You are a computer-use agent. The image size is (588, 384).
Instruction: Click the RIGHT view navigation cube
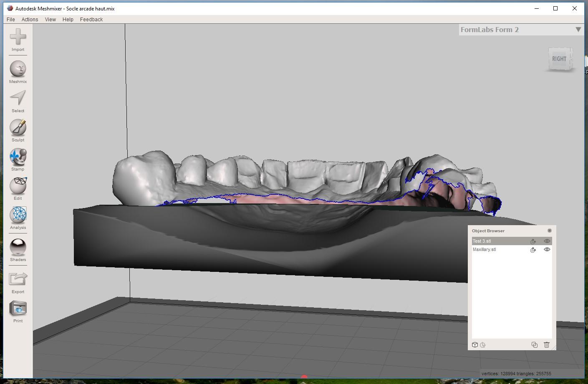pyautogui.click(x=559, y=59)
